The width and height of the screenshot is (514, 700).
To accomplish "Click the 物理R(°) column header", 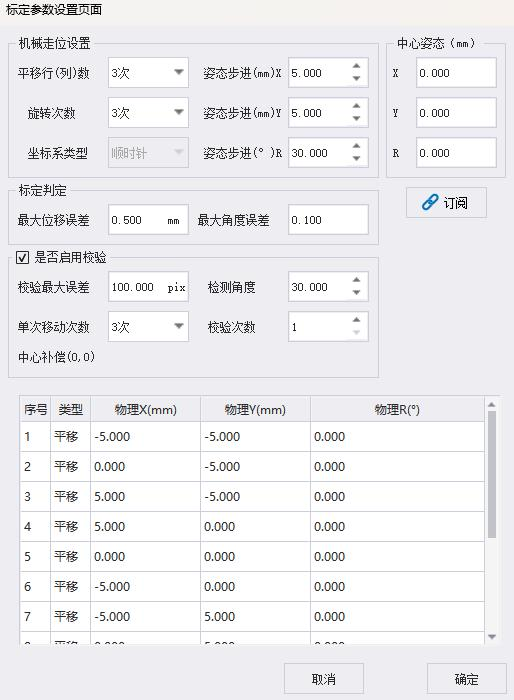I will [x=397, y=409].
